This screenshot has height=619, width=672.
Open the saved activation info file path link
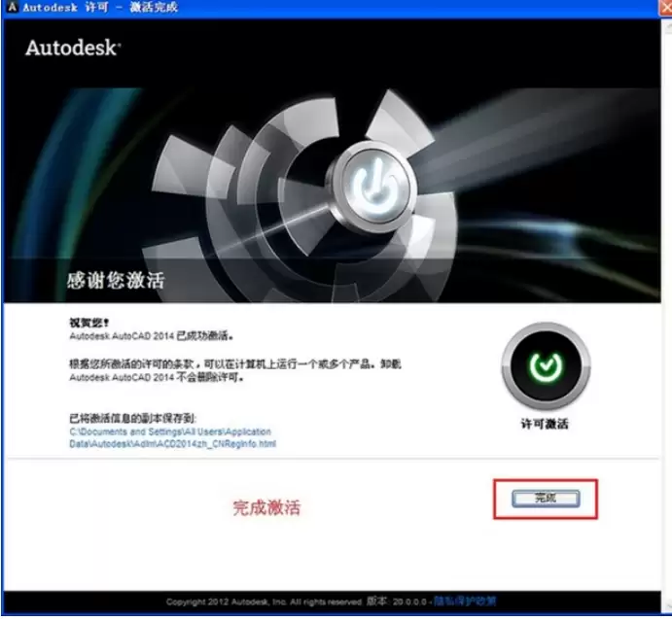[172, 437]
